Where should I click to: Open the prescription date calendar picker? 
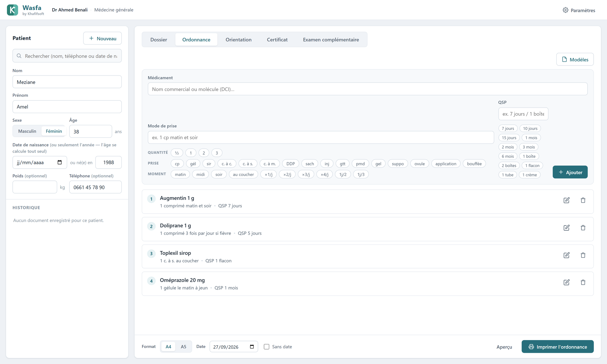(252, 347)
